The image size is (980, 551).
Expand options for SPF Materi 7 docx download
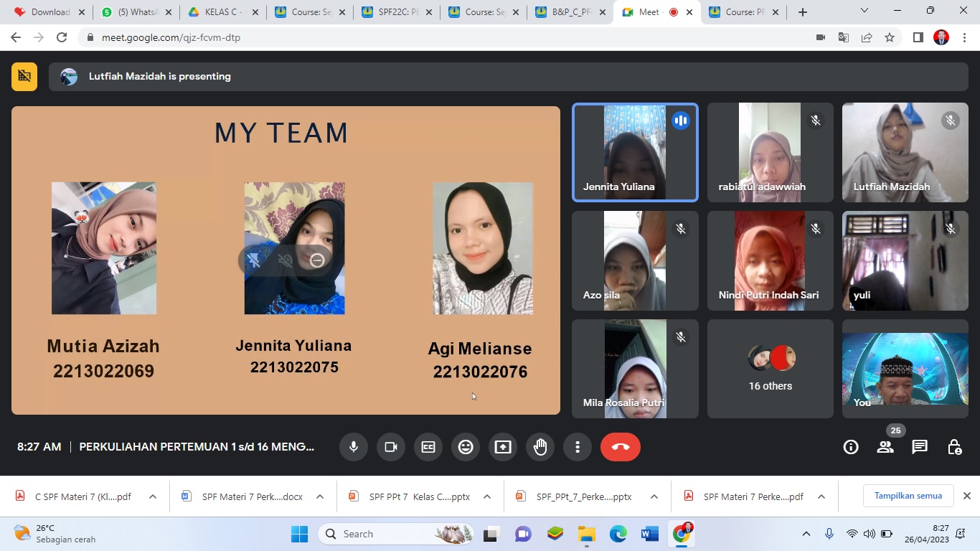click(320, 496)
